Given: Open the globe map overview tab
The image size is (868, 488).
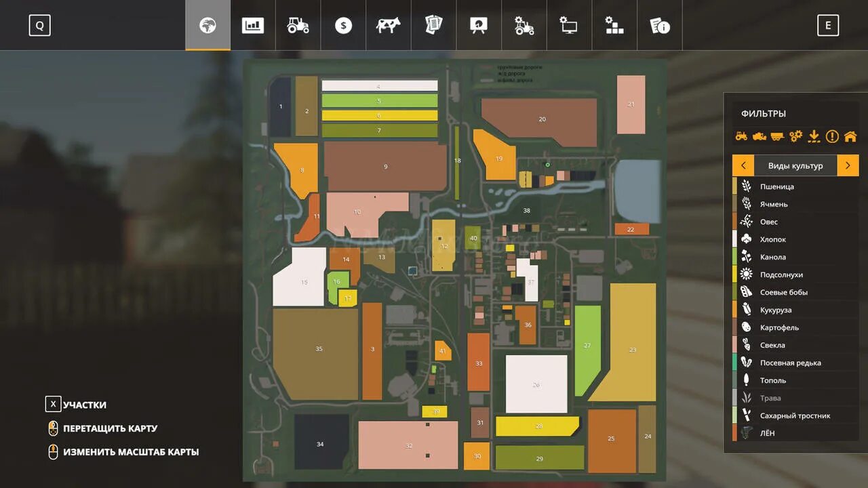Looking at the screenshot, I should 208,26.
